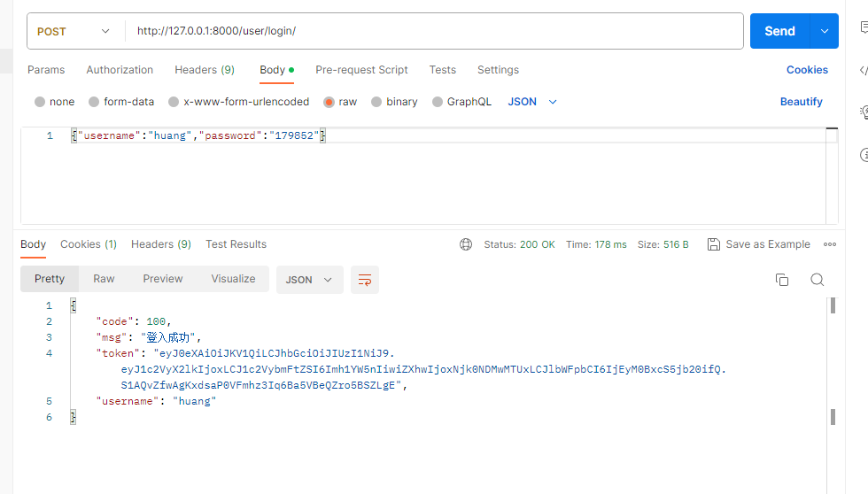The height and width of the screenshot is (494, 868).
Task: Click the "token" key in response
Action: [117, 353]
